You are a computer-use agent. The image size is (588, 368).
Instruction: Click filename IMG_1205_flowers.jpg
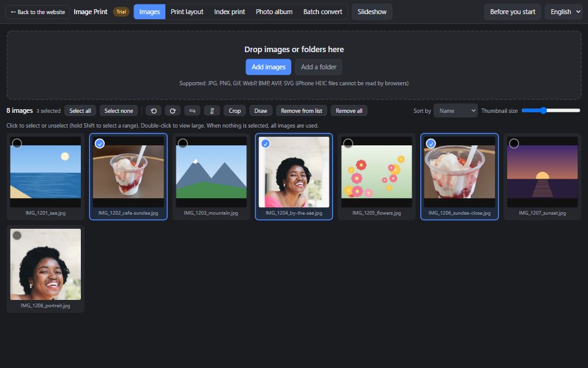[x=377, y=213]
